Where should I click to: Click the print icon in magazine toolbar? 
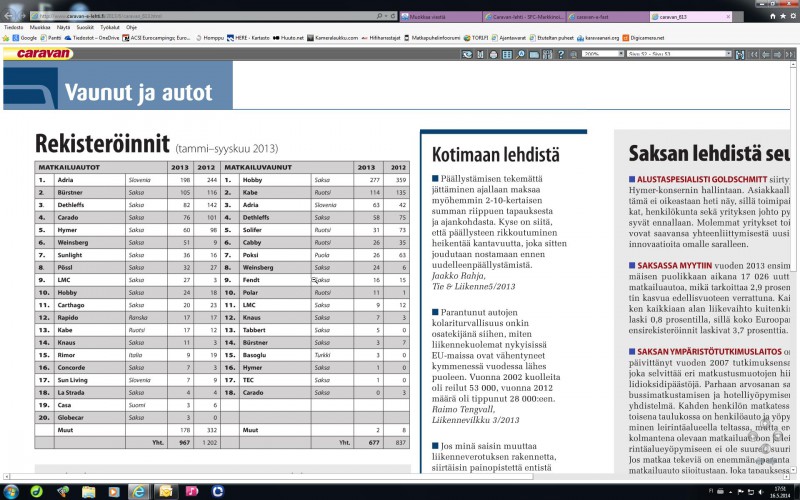coord(493,54)
